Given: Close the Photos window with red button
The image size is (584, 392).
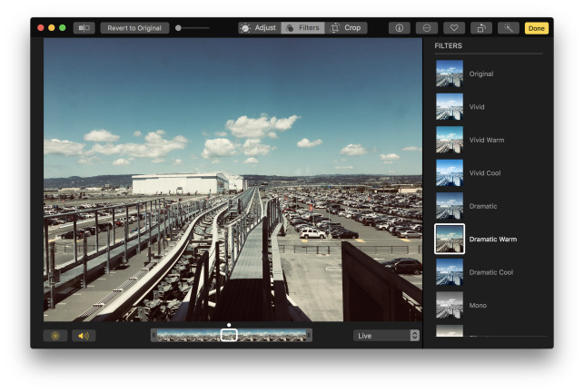Looking at the screenshot, I should [41, 28].
